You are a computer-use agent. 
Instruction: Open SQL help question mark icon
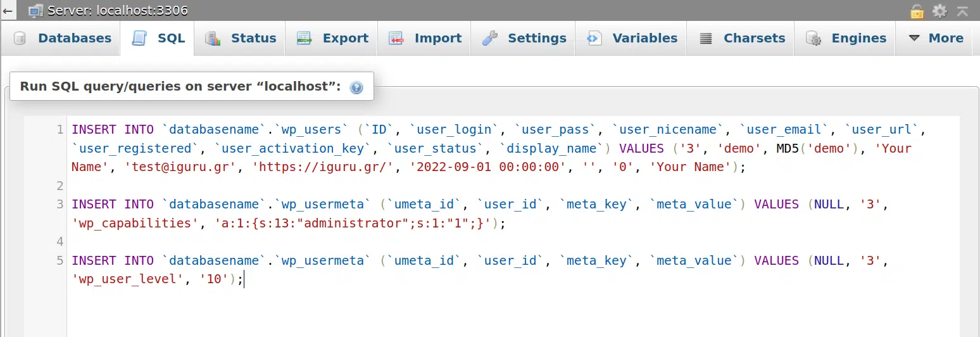coord(356,87)
